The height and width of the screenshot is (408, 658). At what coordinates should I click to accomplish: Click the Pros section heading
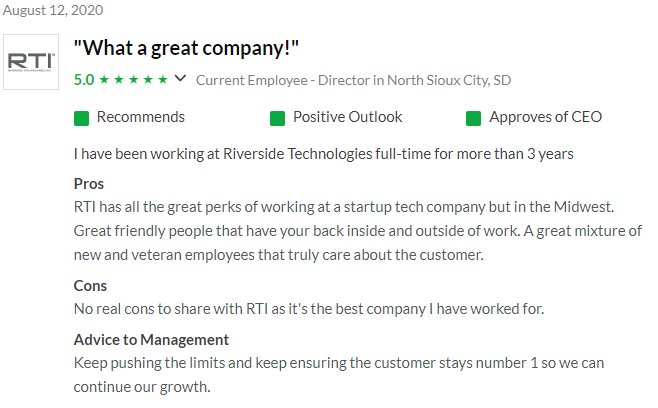(89, 184)
